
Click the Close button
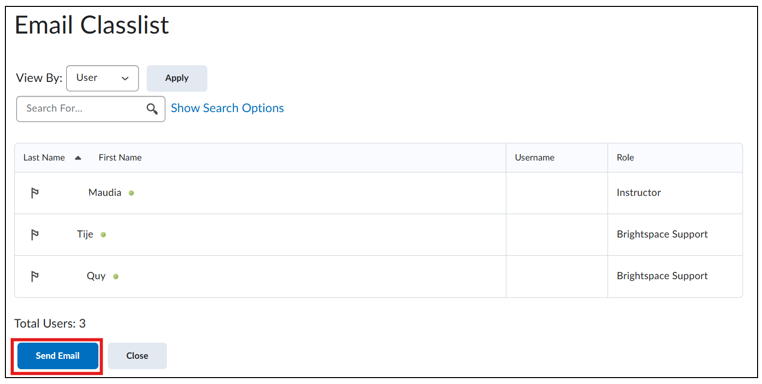click(137, 356)
